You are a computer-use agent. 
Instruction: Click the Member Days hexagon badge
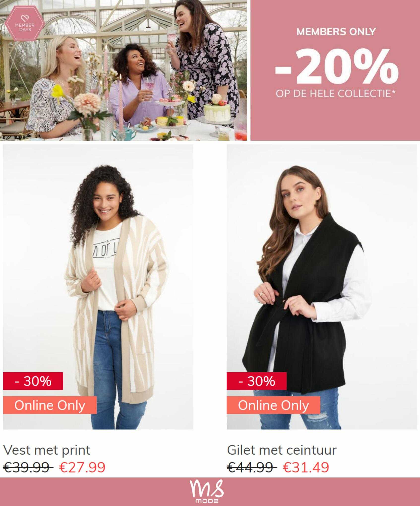[x=25, y=25]
